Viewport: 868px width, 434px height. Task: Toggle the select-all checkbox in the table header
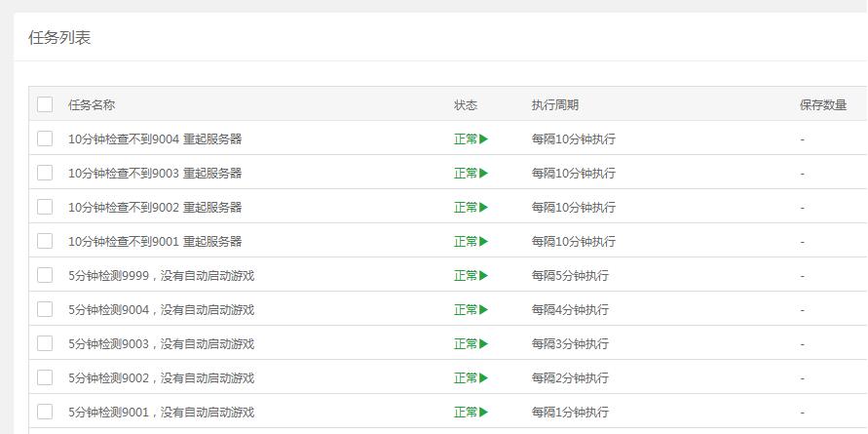(45, 104)
